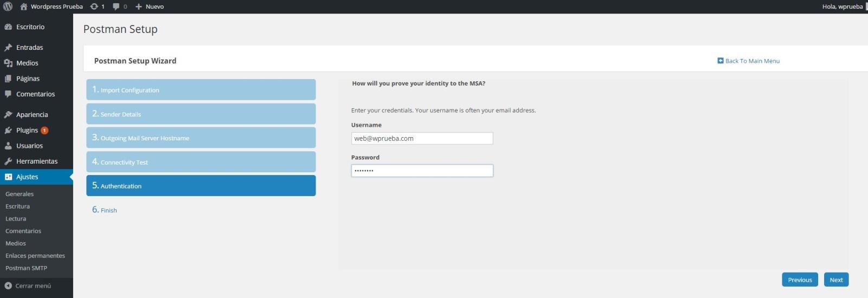Click the Ajustes settings icon

[x=8, y=177]
